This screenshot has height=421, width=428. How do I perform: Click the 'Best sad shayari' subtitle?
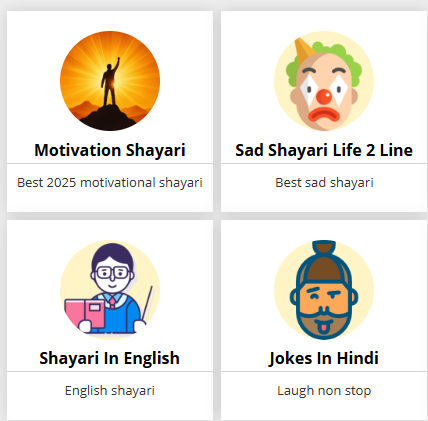click(x=324, y=183)
